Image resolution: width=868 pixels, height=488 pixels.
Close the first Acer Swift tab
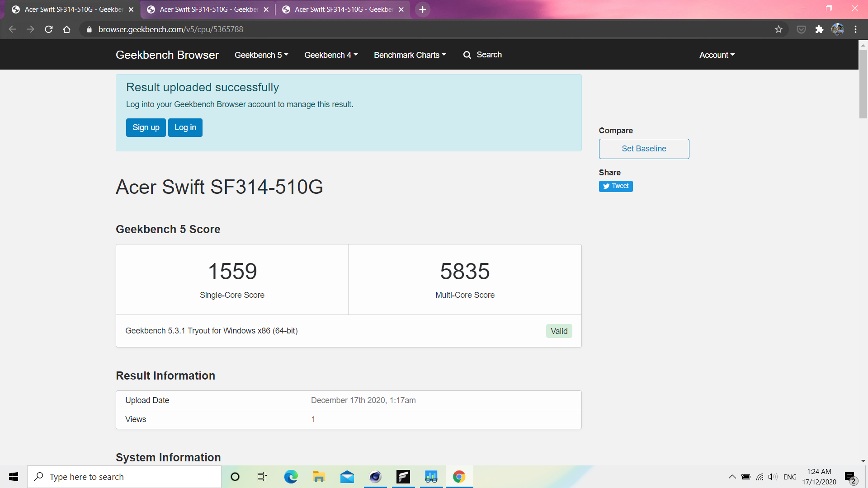point(131,9)
